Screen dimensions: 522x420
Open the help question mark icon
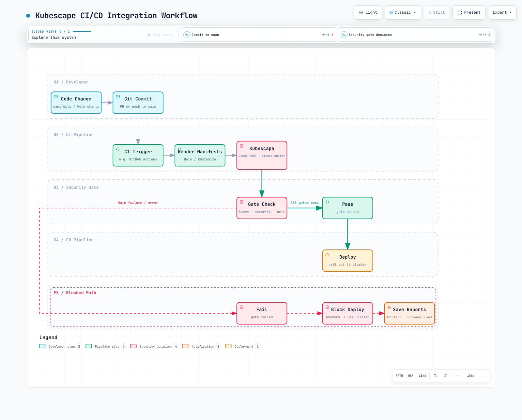pyautogui.click(x=446, y=376)
